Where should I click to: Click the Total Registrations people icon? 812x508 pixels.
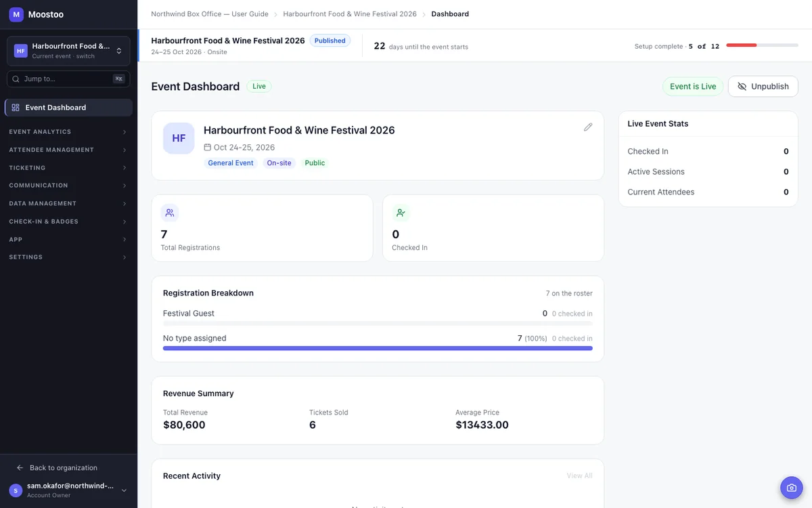(x=169, y=213)
